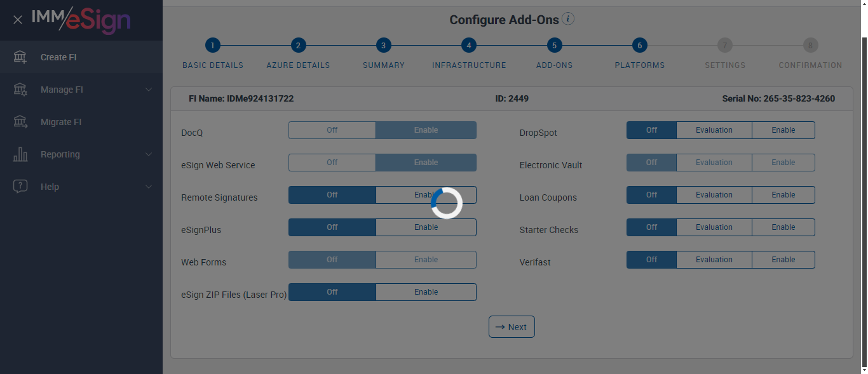Close the sidebar with X icon

(x=18, y=20)
